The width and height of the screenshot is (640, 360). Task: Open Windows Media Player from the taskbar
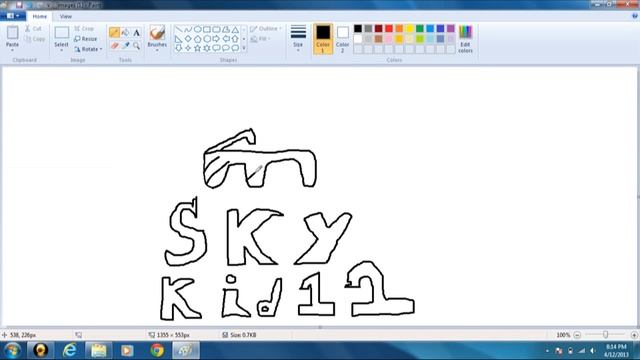click(x=127, y=350)
